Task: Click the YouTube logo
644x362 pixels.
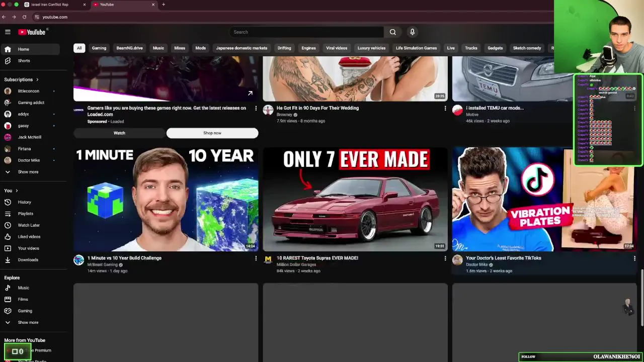Action: tap(32, 32)
